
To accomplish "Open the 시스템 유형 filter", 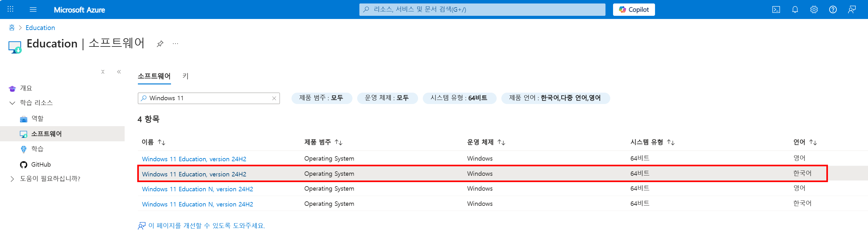I will 459,98.
